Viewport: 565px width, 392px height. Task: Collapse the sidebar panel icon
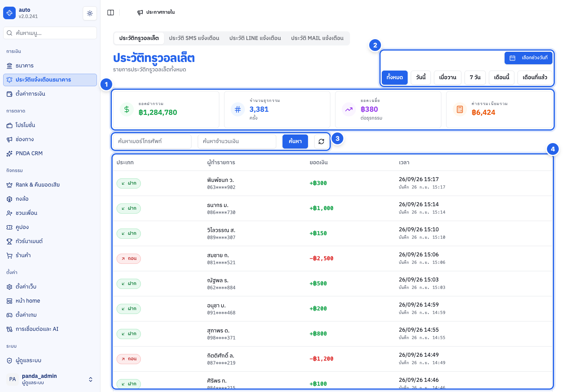(x=111, y=13)
